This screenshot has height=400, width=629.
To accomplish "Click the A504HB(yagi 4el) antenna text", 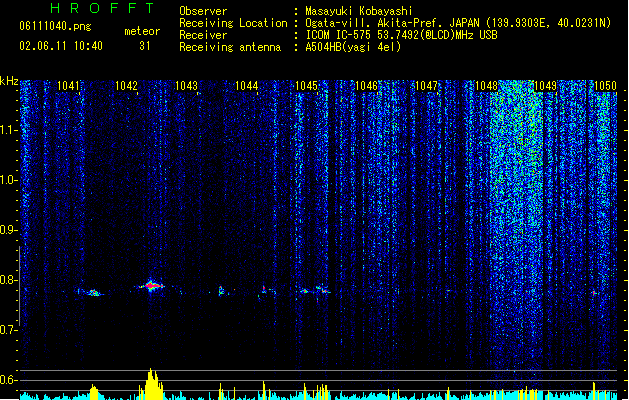I will click(x=353, y=47).
